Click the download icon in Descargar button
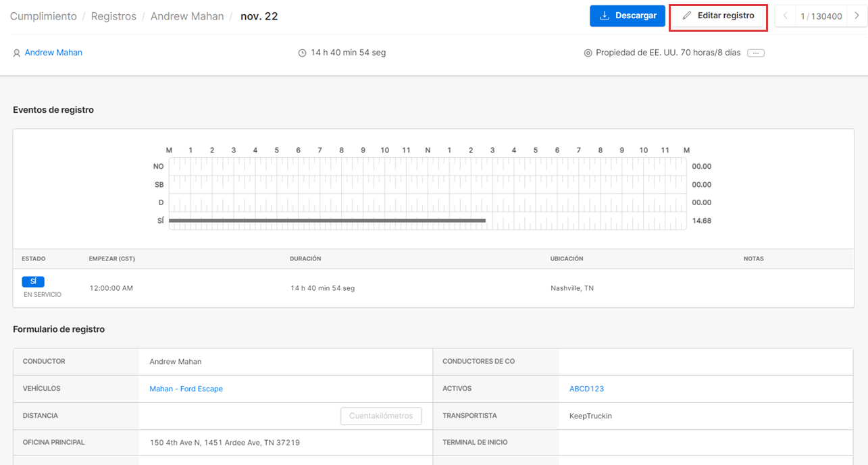Viewport: 868px width, 465px height. 605,16
